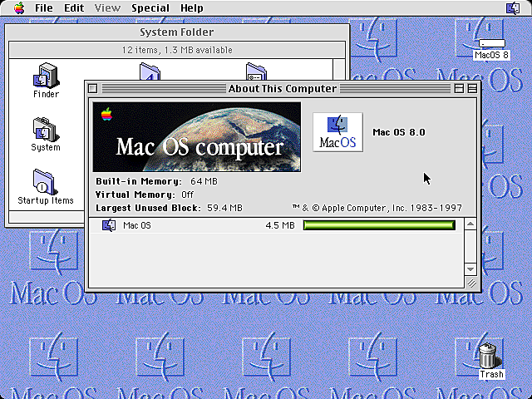Screen dimensions: 532x399
Task: Click the '4.5 MB' value in list
Action: [x=280, y=225]
